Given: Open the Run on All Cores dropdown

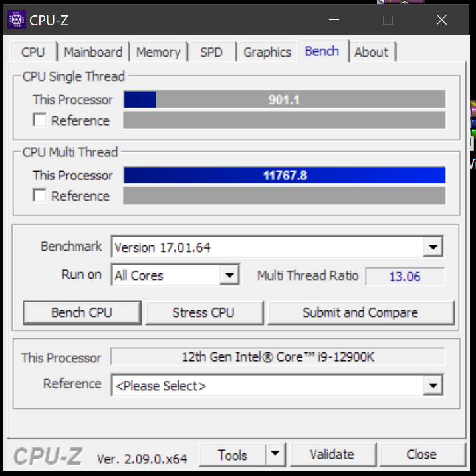Looking at the screenshot, I should point(229,275).
